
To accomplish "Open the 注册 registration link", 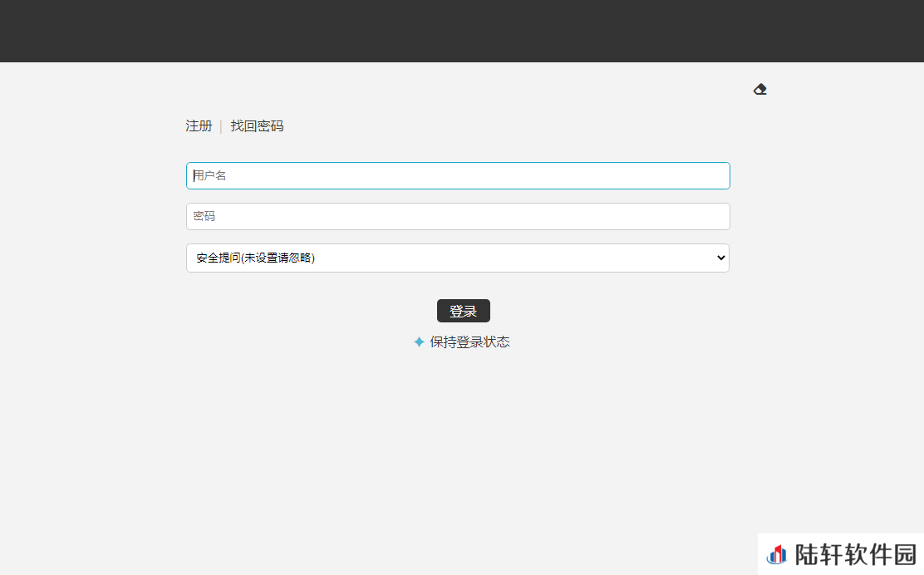I will 199,126.
